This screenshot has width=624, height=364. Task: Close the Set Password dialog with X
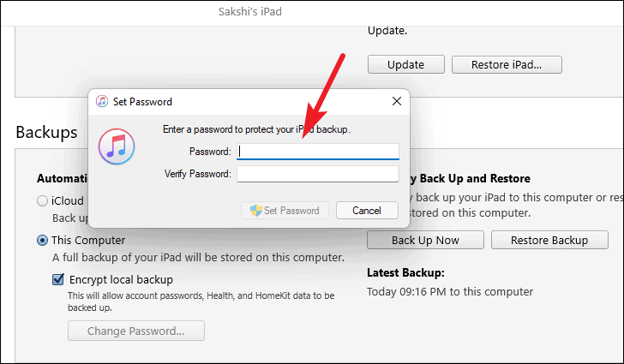[x=397, y=101]
